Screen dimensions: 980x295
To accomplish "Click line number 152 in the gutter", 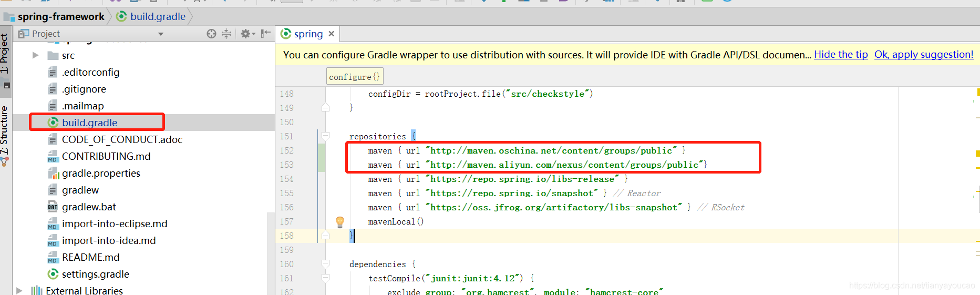I will (x=286, y=150).
